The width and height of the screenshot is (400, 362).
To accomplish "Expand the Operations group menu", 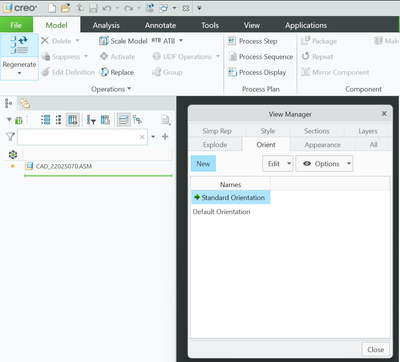I will pos(111,89).
